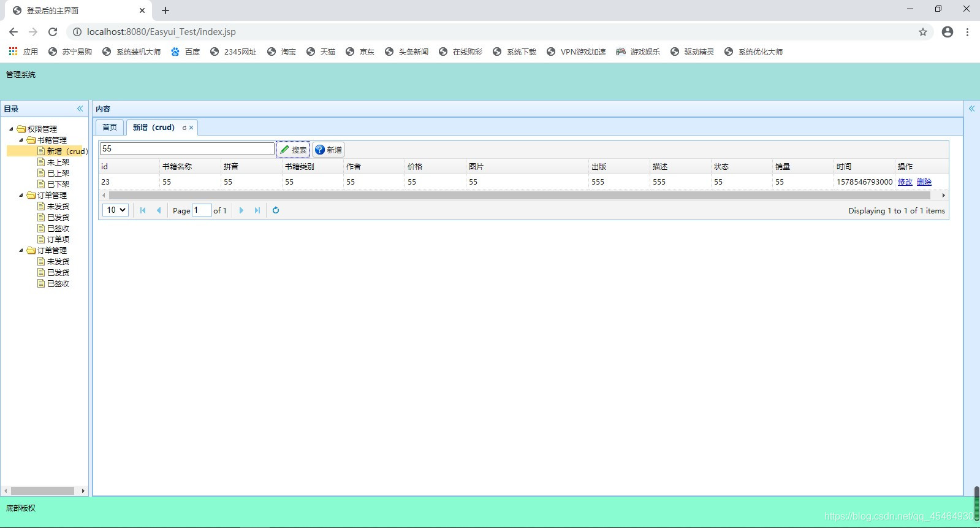Viewport: 980px width, 528px height.
Task: Expand the right side panel double-arrow
Action: pyautogui.click(x=971, y=109)
